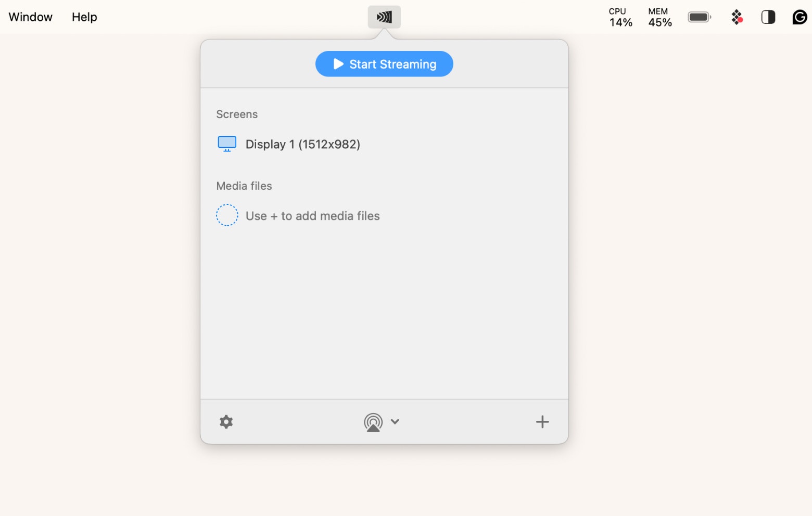Open settings with the gear icon
This screenshot has height=516, width=812.
tap(226, 422)
